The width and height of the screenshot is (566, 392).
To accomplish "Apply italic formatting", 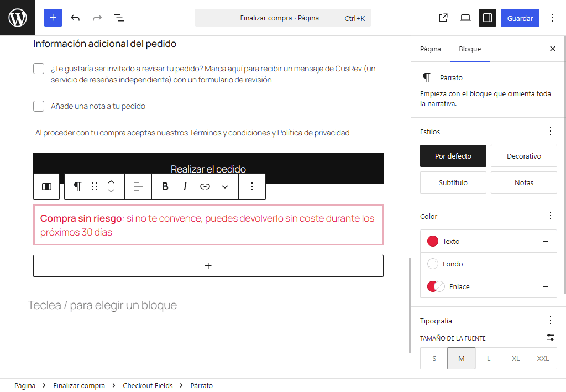I will [x=185, y=186].
